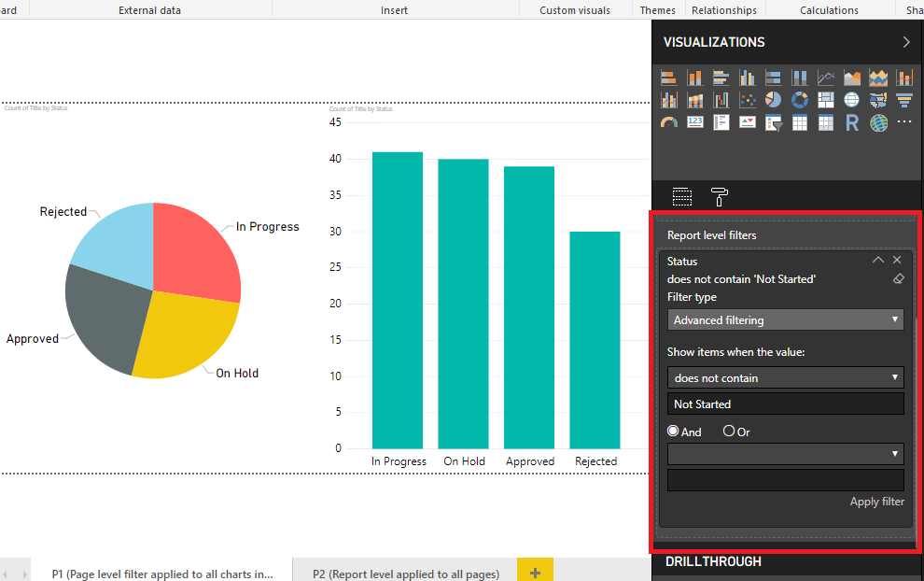Add a new report page with plus button

coord(535,568)
